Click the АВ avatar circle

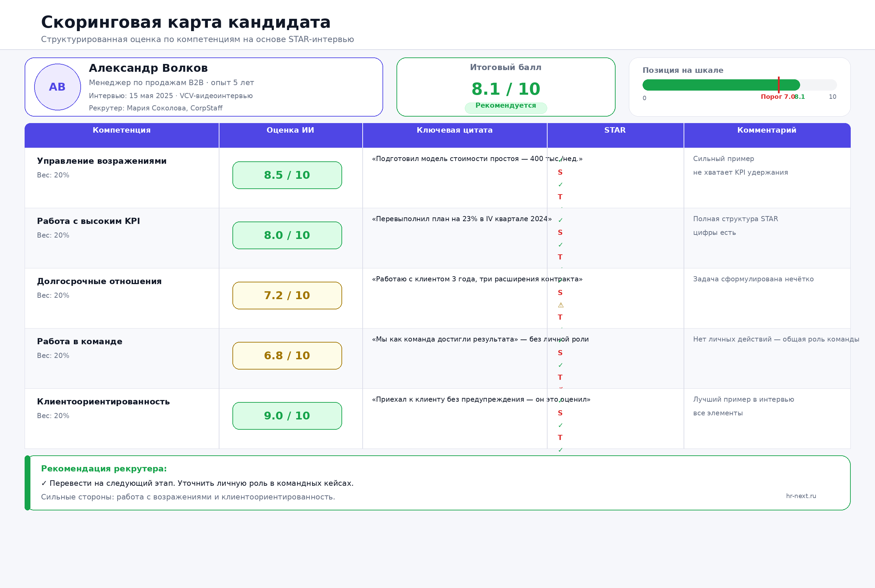57,87
